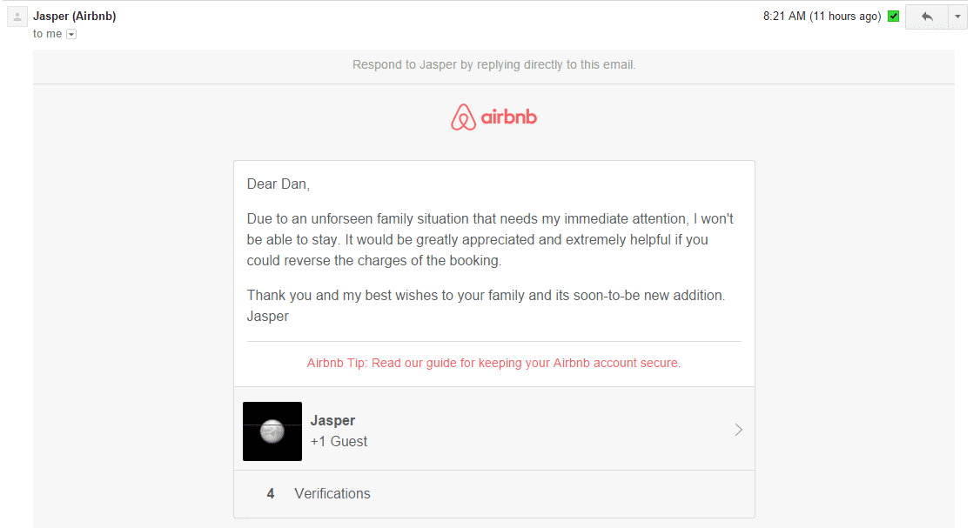Open the "4 Verifications" section
The height and width of the screenshot is (528, 980).
332,493
